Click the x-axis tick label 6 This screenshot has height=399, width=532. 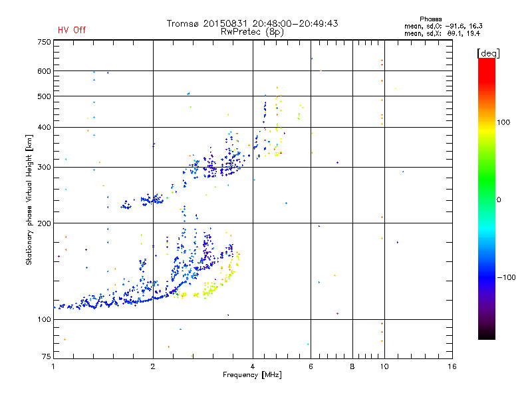coord(311,366)
